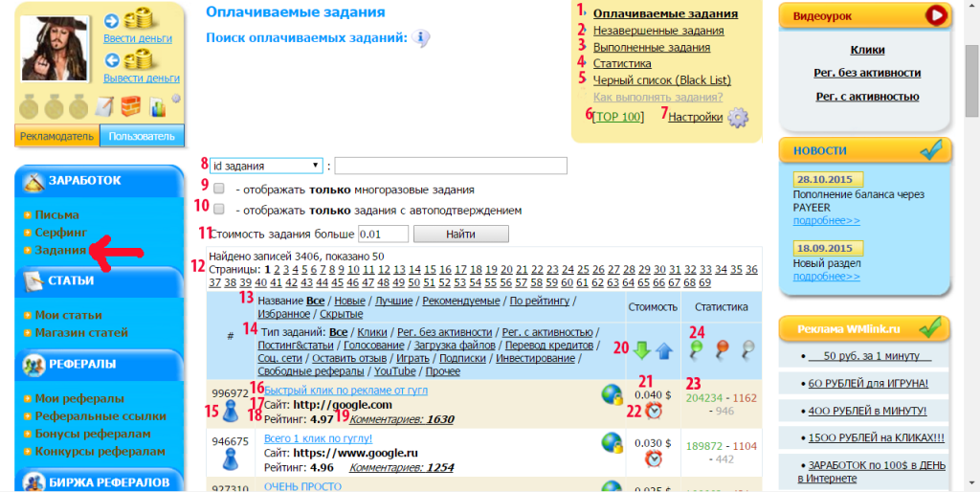980x492 pixels.
Task: Click inside the task search text field
Action: (x=452, y=166)
